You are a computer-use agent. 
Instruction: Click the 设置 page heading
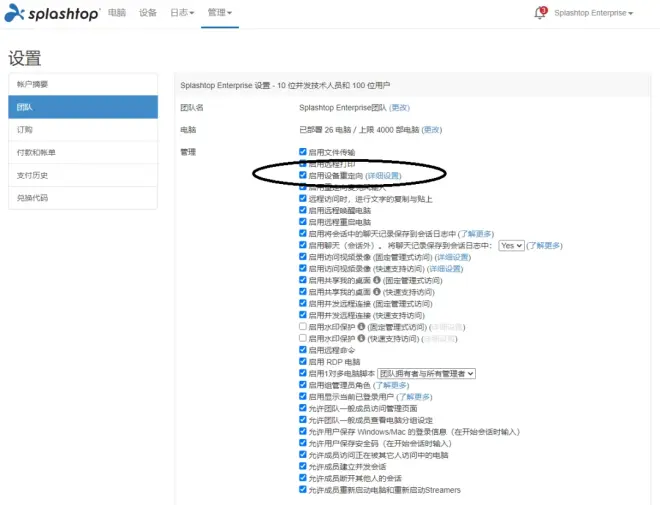tap(25, 58)
